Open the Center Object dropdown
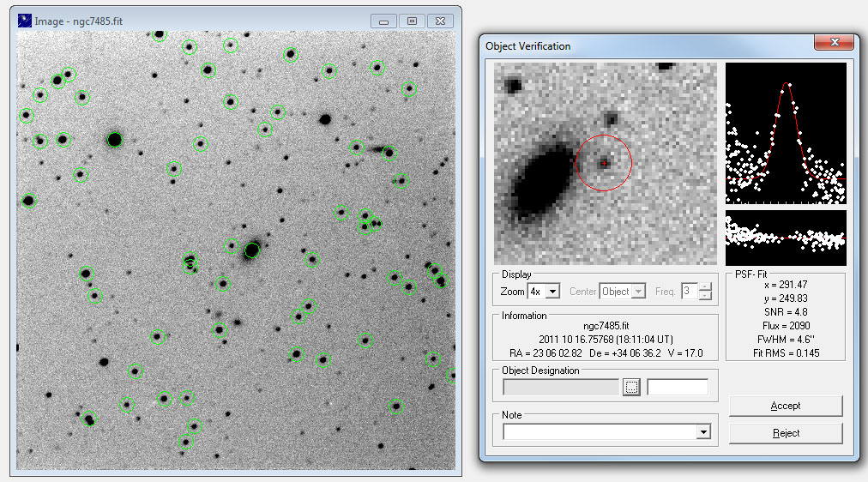The image size is (868, 482). click(638, 292)
